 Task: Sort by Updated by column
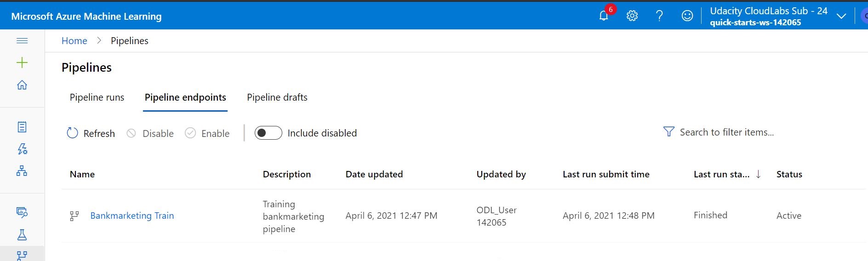click(501, 174)
